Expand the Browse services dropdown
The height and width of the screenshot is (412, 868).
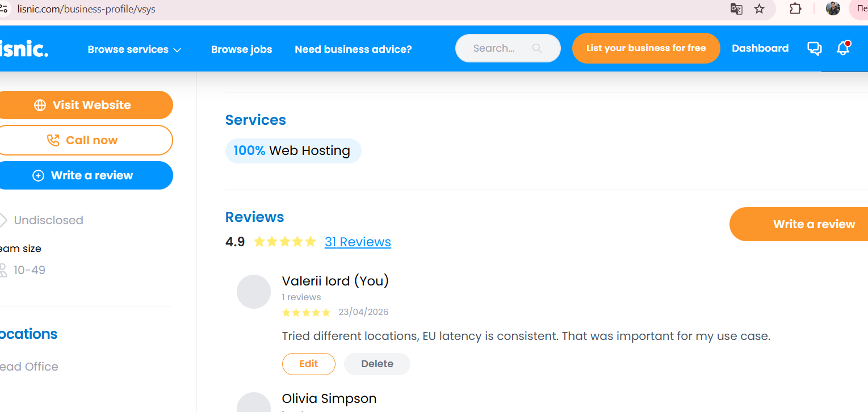coord(135,49)
